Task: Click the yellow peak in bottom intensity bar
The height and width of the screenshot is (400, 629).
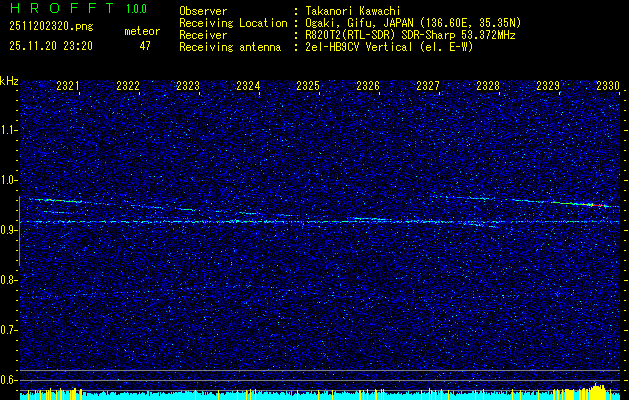Action: pyautogui.click(x=598, y=389)
